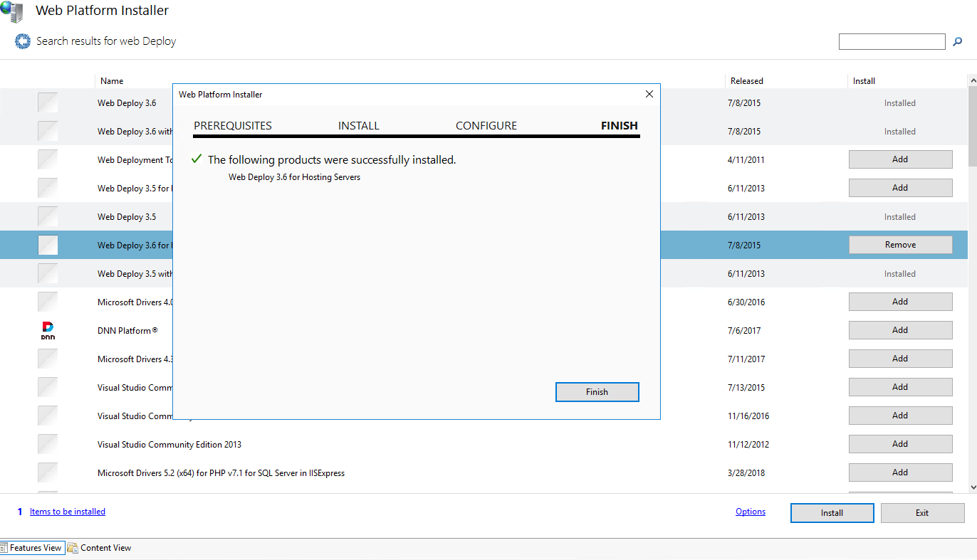Click the PREREQUISITES step header

[233, 126]
